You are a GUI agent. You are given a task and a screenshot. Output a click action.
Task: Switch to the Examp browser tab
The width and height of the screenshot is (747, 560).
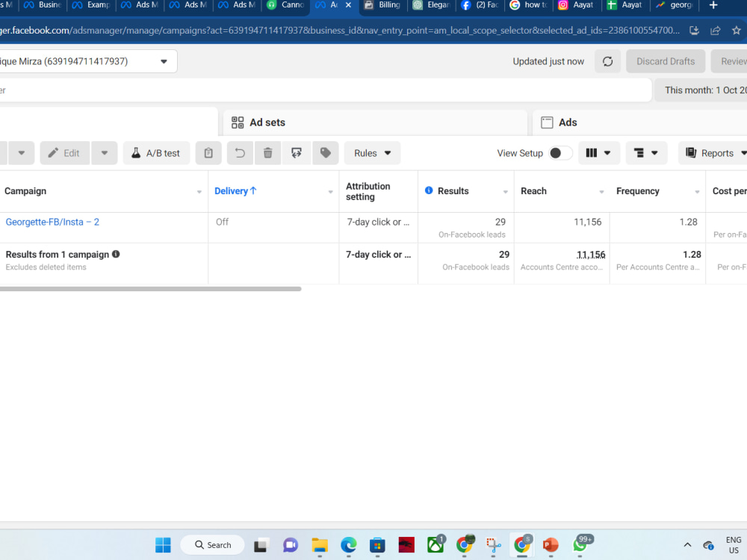[91, 5]
